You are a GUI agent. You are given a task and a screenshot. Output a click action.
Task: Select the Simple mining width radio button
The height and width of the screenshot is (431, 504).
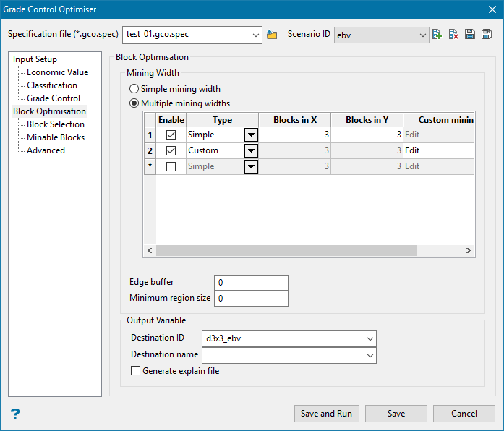(x=134, y=89)
